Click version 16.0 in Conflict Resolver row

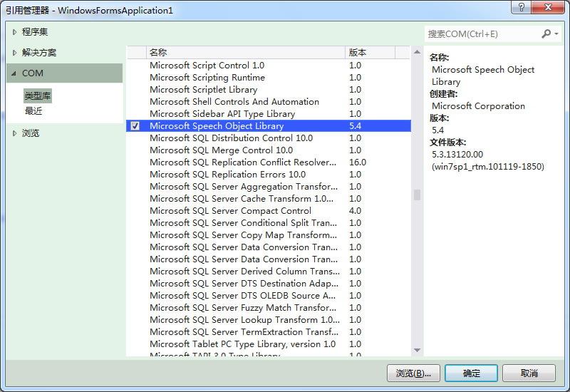[x=358, y=163]
